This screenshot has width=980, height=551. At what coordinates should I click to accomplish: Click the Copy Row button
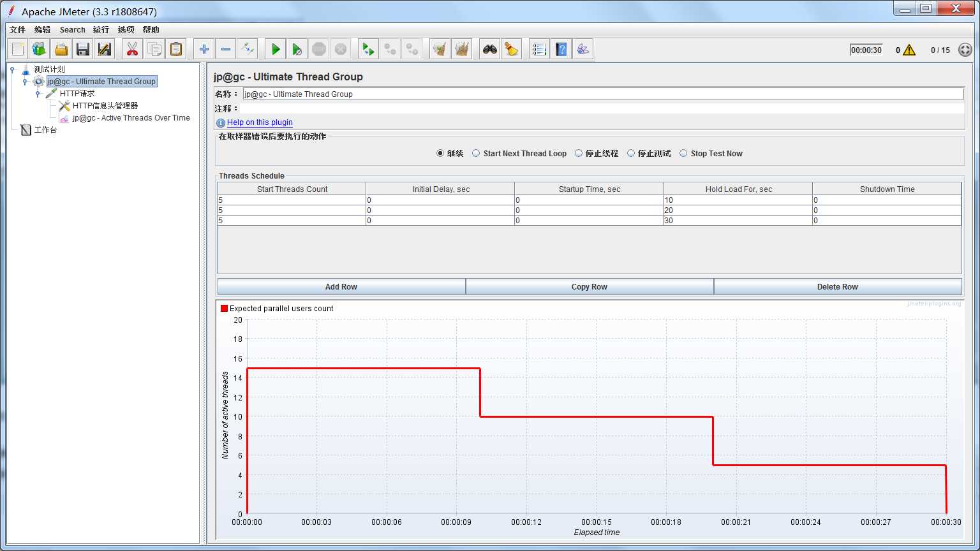tap(590, 286)
